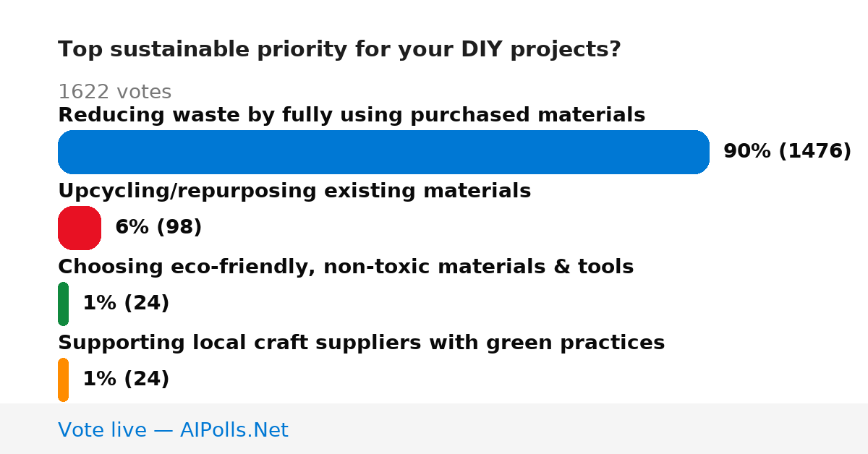Choose the eco-friendly, non-toxic materials & tools option
Viewport: 868px width, 454px height.
click(346, 267)
